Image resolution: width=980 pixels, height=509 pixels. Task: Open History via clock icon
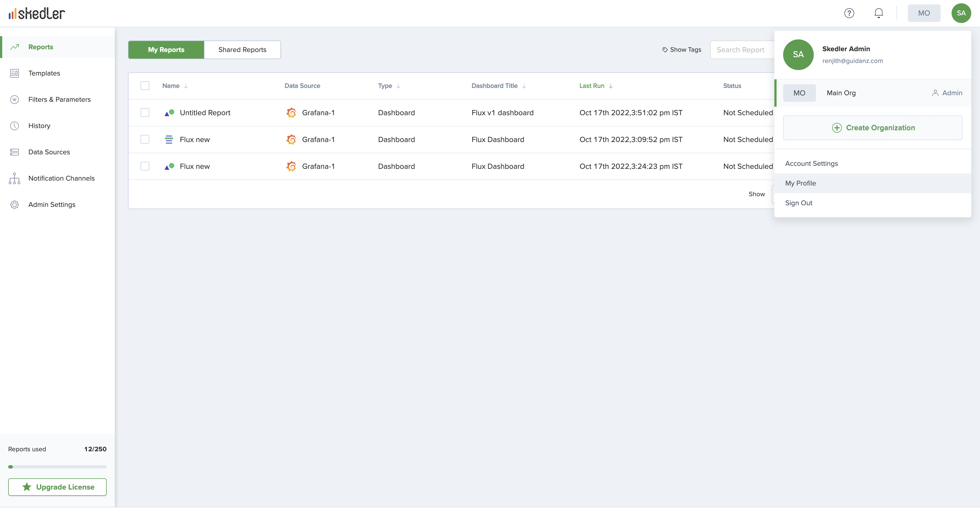coord(14,126)
